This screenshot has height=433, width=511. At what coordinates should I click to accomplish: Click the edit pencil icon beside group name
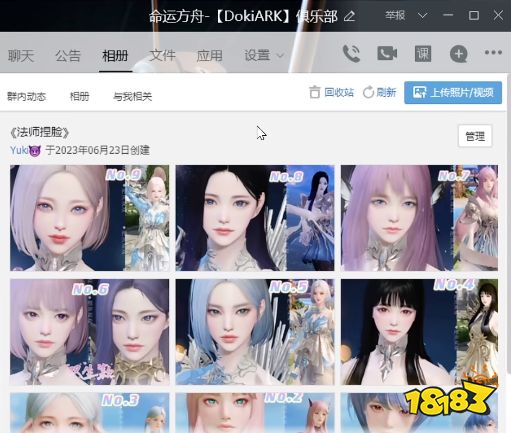(349, 16)
